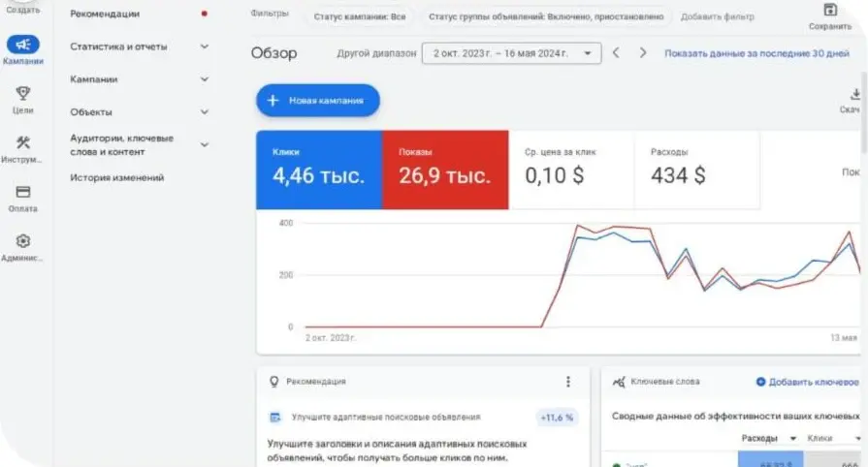Screen dimensions: 868x467
Task: Select the blue Клики metric tile
Action: (x=319, y=170)
